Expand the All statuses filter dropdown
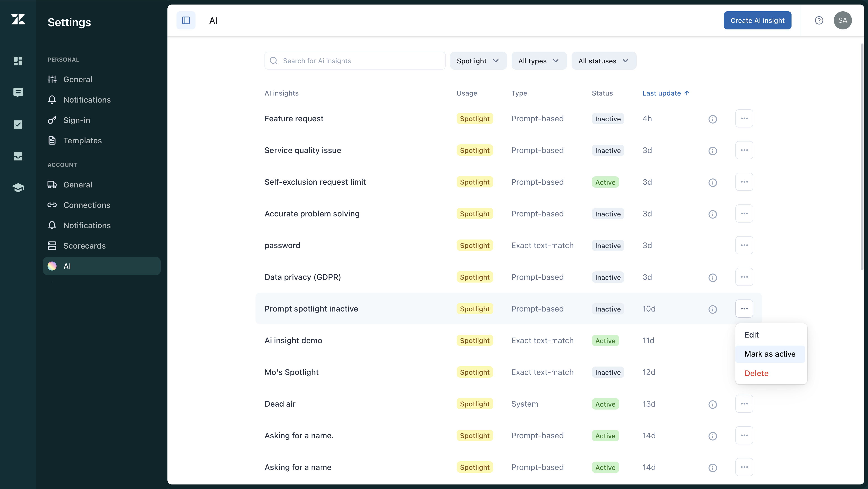The image size is (868, 489). [604, 61]
